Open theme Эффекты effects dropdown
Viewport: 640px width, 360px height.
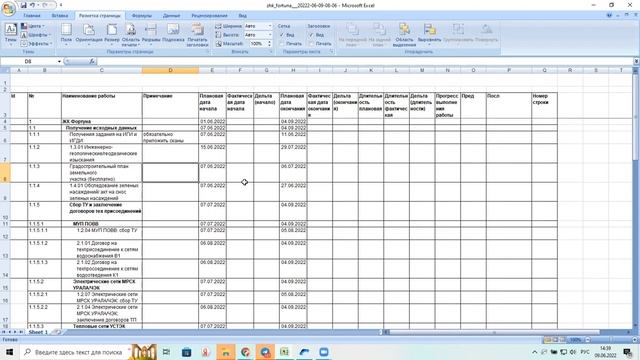click(37, 44)
